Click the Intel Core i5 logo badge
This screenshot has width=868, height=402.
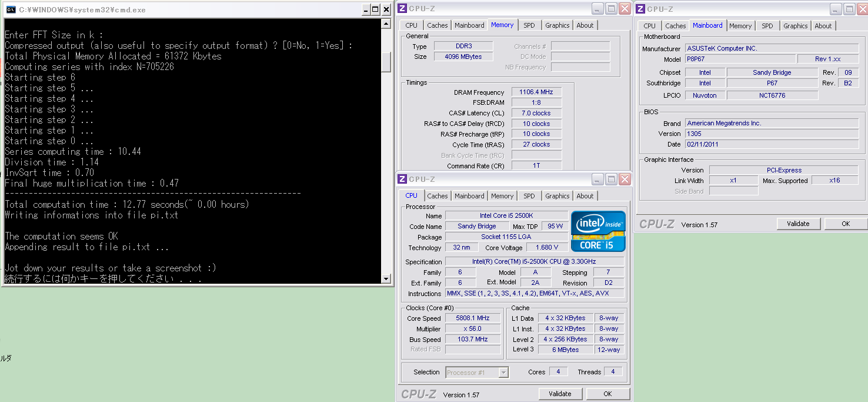[598, 231]
